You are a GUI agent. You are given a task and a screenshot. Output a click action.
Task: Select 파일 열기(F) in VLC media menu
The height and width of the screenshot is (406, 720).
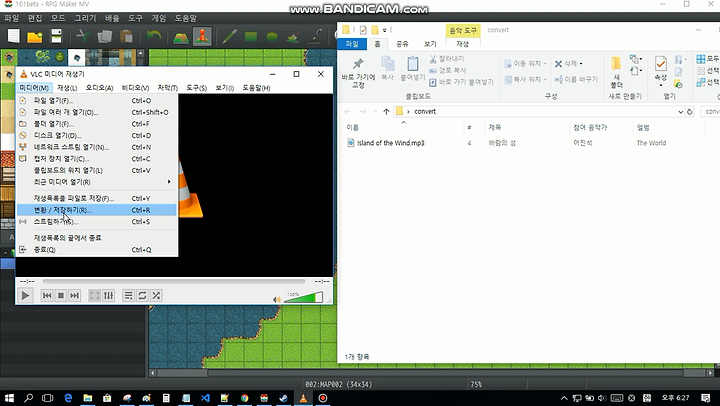pyautogui.click(x=97, y=101)
